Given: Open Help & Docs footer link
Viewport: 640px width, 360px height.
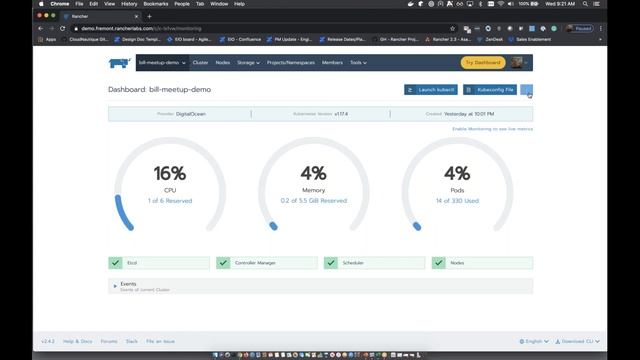Looking at the screenshot, I should (78, 341).
